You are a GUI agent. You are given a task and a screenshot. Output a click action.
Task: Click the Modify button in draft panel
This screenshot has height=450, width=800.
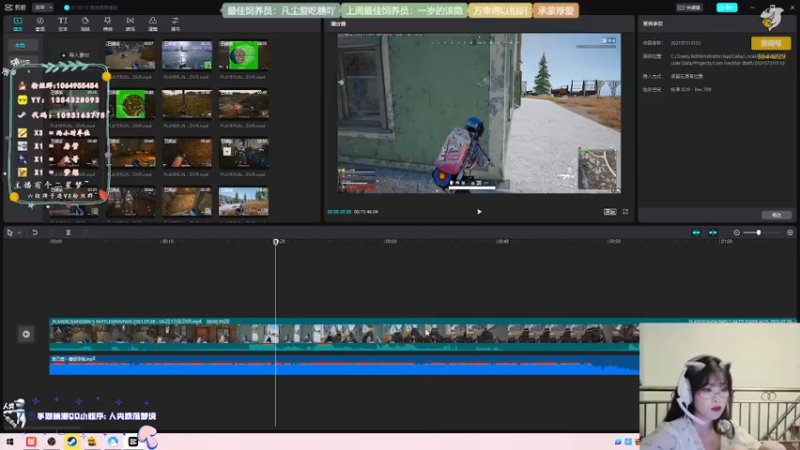tap(776, 215)
